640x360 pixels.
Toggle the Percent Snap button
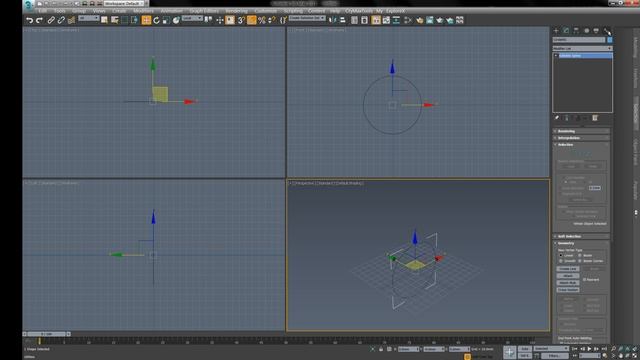point(262,20)
